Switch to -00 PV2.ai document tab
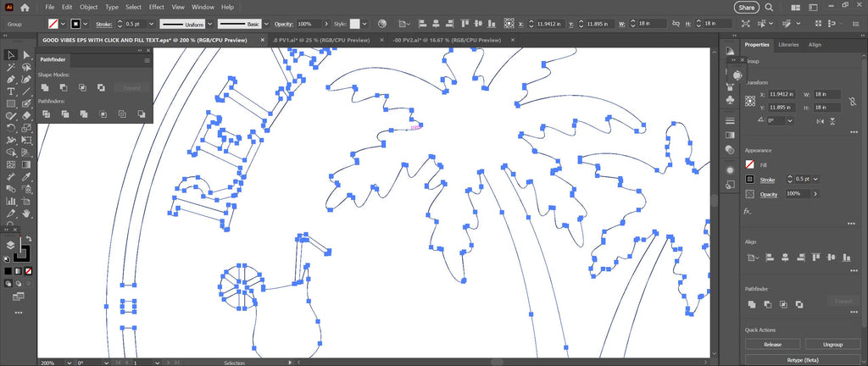The width and height of the screenshot is (868, 366). point(447,41)
